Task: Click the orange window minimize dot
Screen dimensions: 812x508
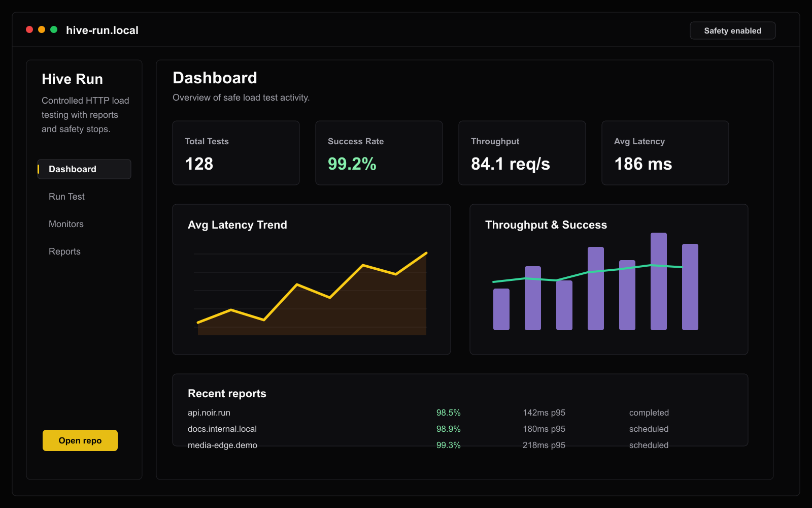Action: click(x=42, y=29)
